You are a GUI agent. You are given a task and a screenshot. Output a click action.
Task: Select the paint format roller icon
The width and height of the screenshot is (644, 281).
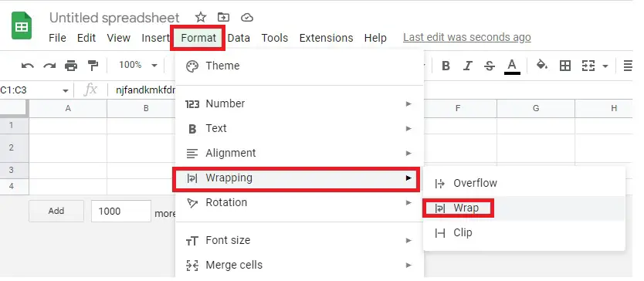93,66
